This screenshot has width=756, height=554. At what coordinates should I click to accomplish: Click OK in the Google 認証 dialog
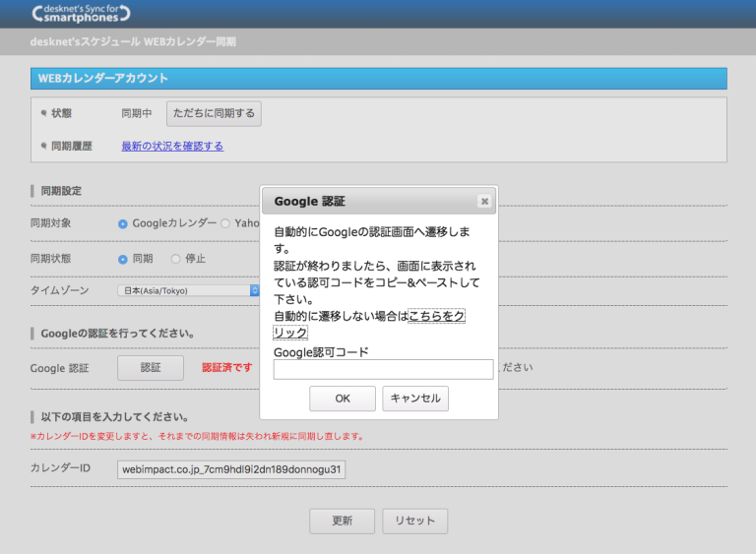[x=343, y=399]
